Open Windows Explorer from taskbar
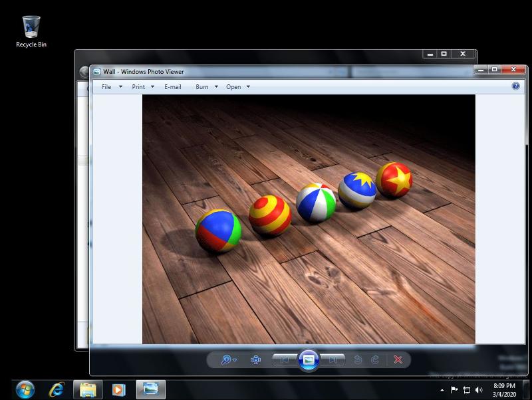 [88, 389]
